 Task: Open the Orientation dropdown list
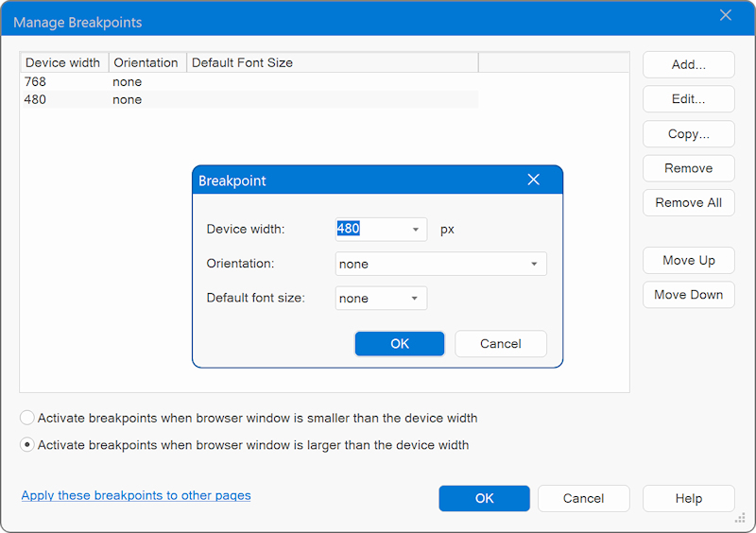pos(534,265)
